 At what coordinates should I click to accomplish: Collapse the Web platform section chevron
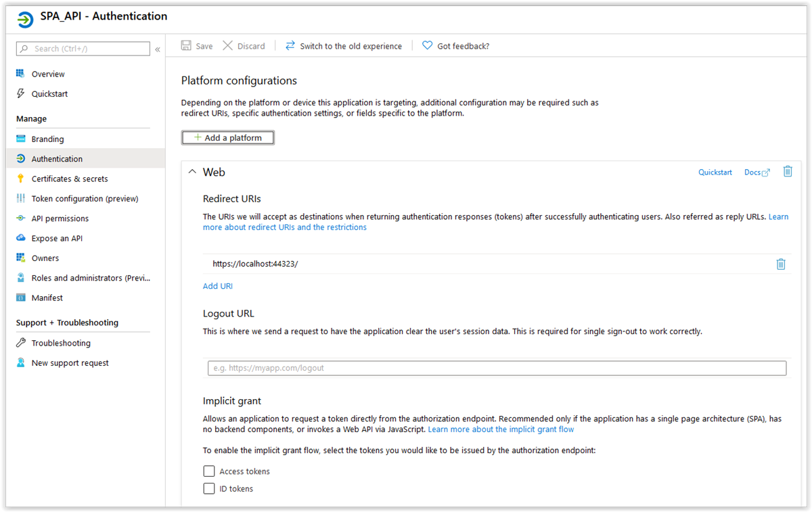[x=191, y=172]
